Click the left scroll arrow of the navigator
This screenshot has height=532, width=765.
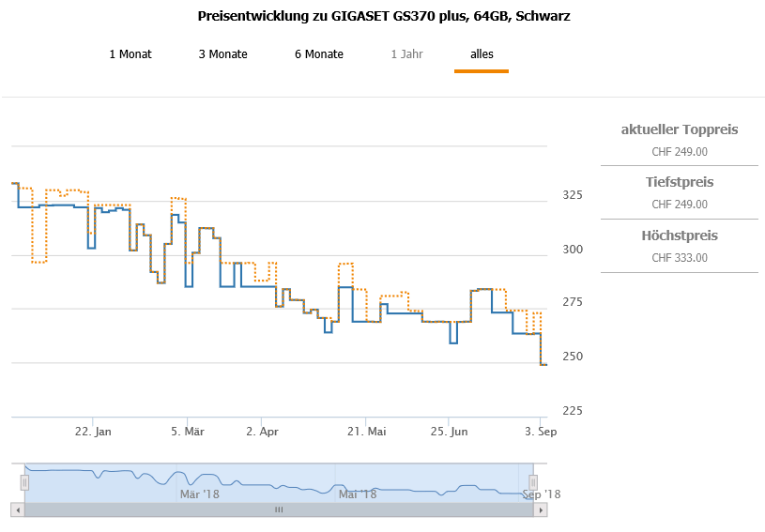[x=16, y=509]
